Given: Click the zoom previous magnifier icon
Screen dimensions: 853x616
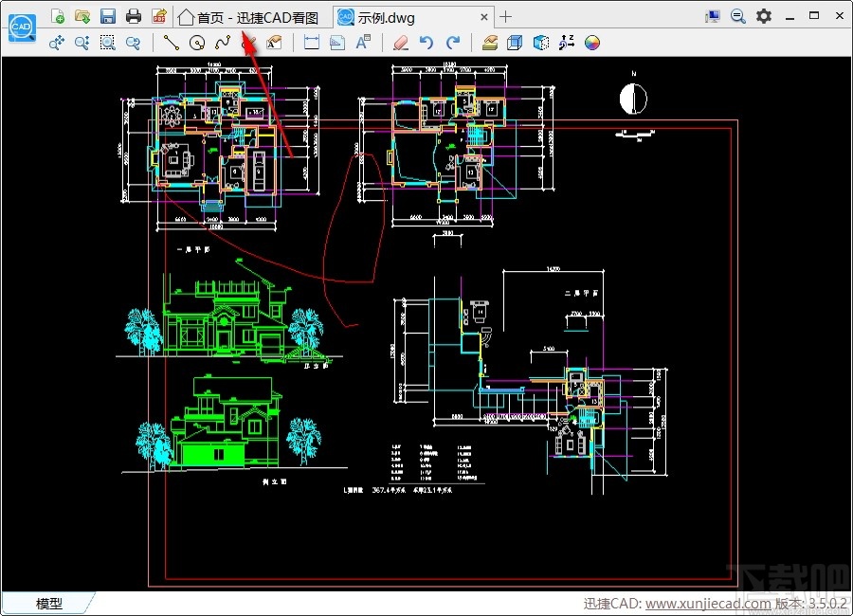Looking at the screenshot, I should click(x=134, y=43).
